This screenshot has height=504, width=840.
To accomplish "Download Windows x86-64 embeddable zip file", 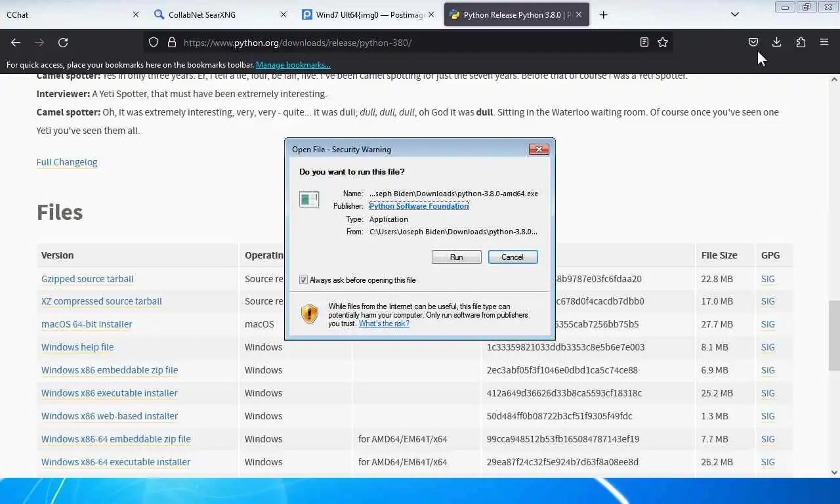I will point(116,439).
